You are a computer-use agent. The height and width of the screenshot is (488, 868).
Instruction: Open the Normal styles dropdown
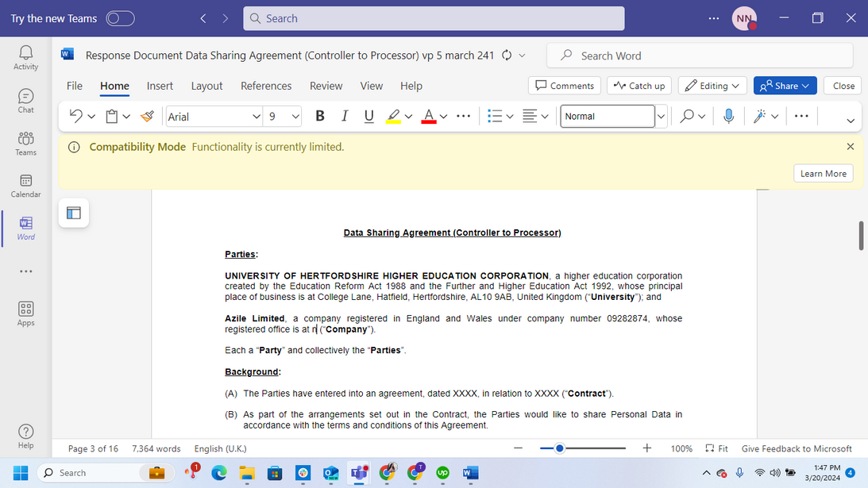pos(661,117)
